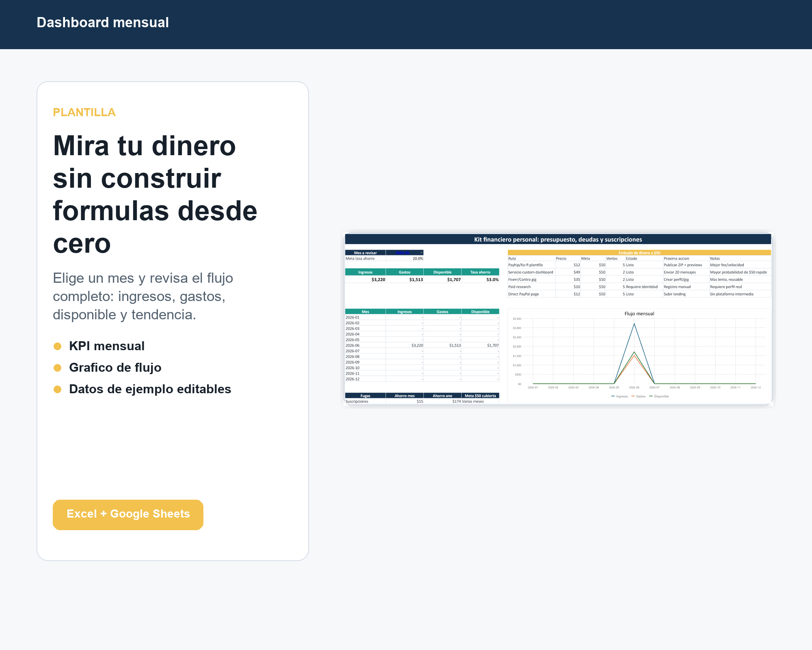
Task: Select the 2026-06 month row label
Action: tap(352, 345)
